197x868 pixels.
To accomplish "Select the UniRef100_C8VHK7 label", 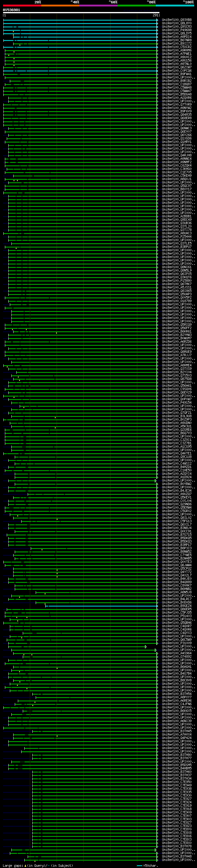I will [177, 586].
